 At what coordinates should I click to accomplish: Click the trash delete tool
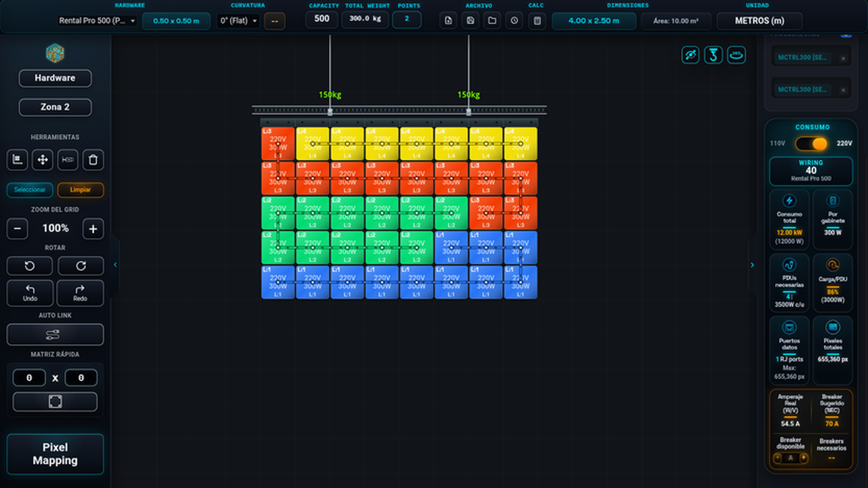93,160
